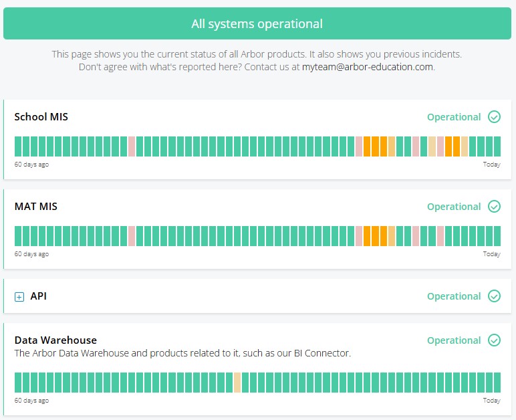Select today's bar in School MIS timeline
This screenshot has height=420, width=516.
point(497,146)
